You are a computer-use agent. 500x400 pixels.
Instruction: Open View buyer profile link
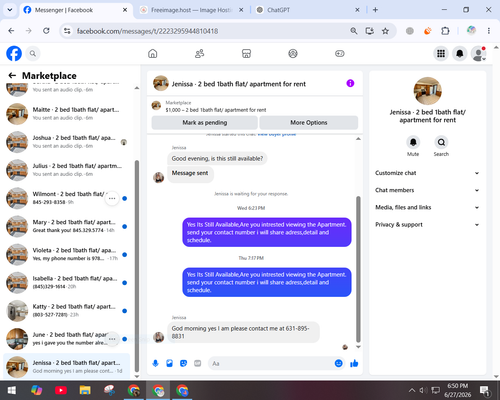[277, 134]
